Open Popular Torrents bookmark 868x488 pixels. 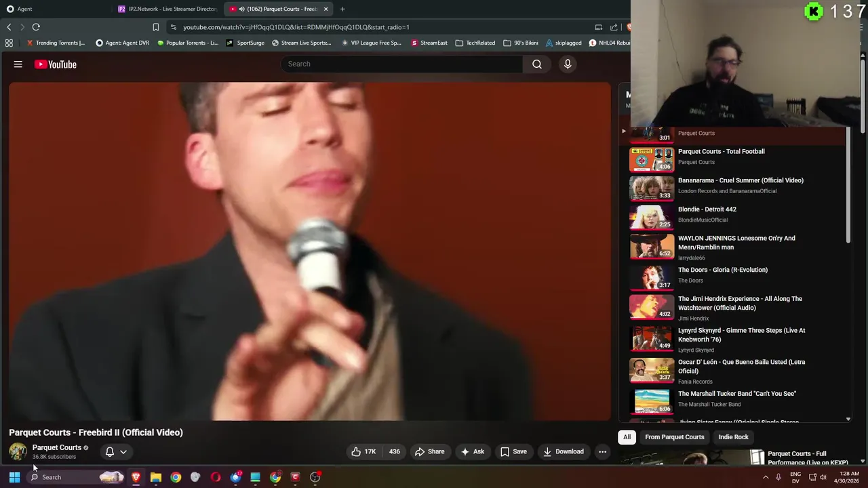click(x=188, y=43)
